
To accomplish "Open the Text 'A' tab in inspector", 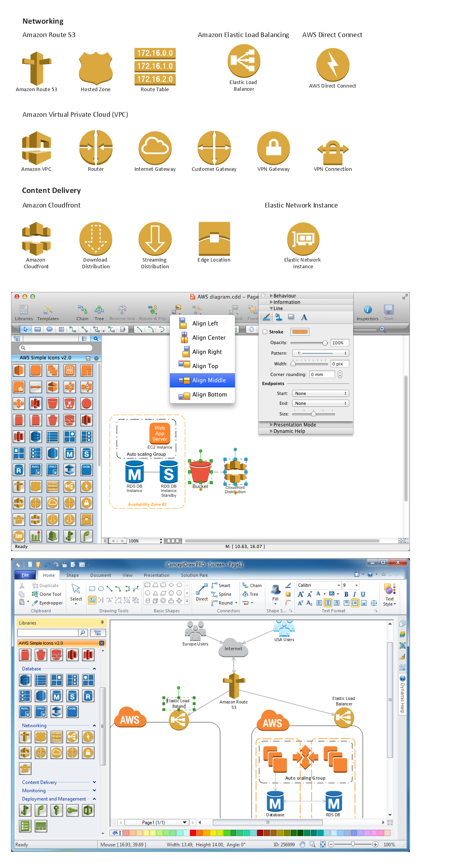I will point(304,317).
